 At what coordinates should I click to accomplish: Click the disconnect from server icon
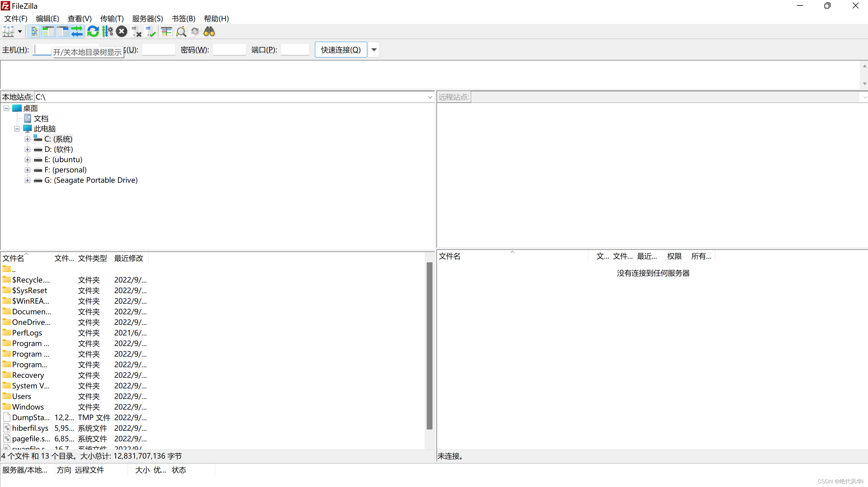point(136,32)
